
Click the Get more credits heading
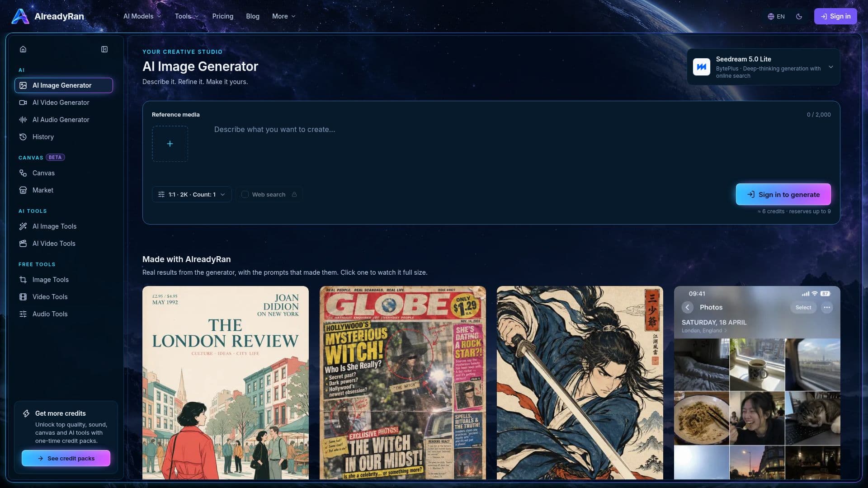[60, 413]
